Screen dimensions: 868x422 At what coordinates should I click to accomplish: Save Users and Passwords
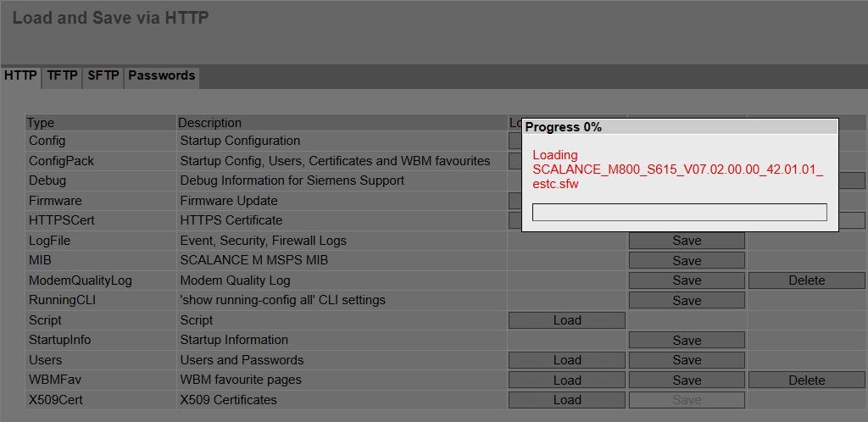(x=687, y=360)
